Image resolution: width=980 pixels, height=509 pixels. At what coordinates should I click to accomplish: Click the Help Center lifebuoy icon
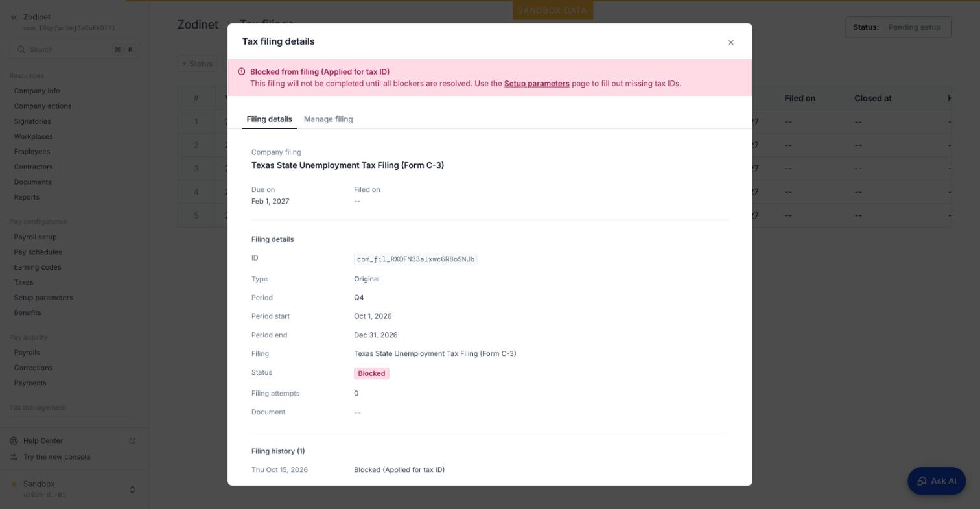14,441
